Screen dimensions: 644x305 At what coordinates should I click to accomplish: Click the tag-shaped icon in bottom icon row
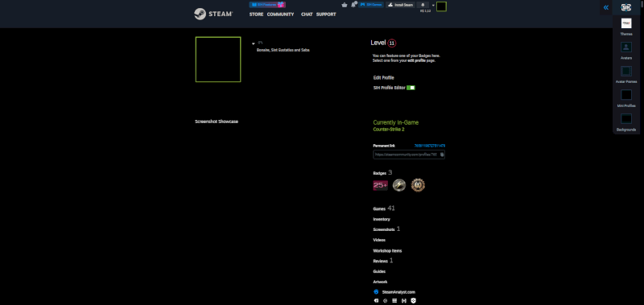coord(376,301)
